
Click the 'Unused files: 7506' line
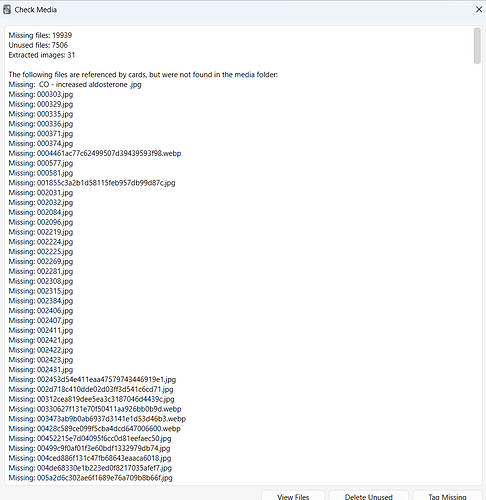coord(38,45)
